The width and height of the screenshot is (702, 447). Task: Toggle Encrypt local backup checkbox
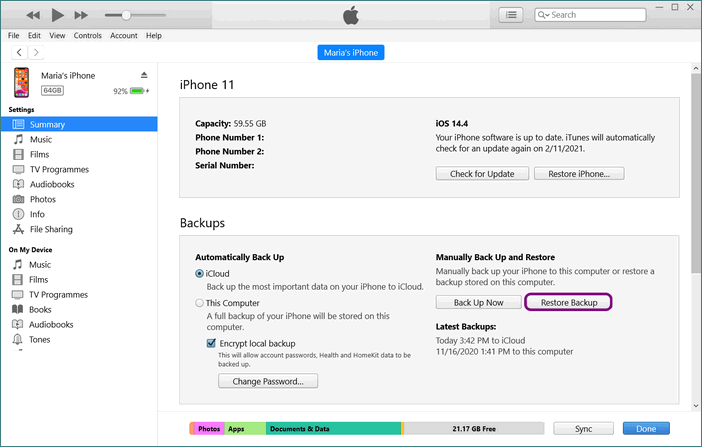coord(211,343)
